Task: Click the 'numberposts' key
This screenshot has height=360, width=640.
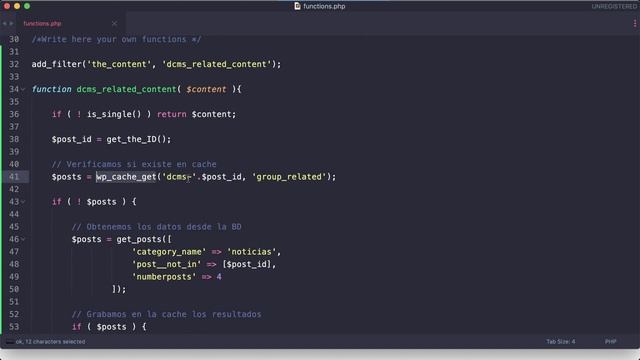Action: coord(164,277)
